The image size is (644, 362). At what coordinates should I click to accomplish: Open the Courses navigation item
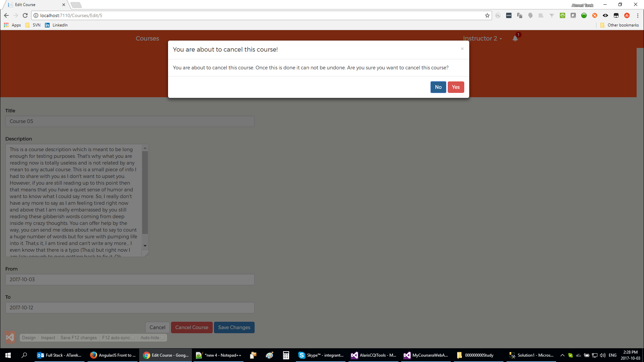click(147, 39)
